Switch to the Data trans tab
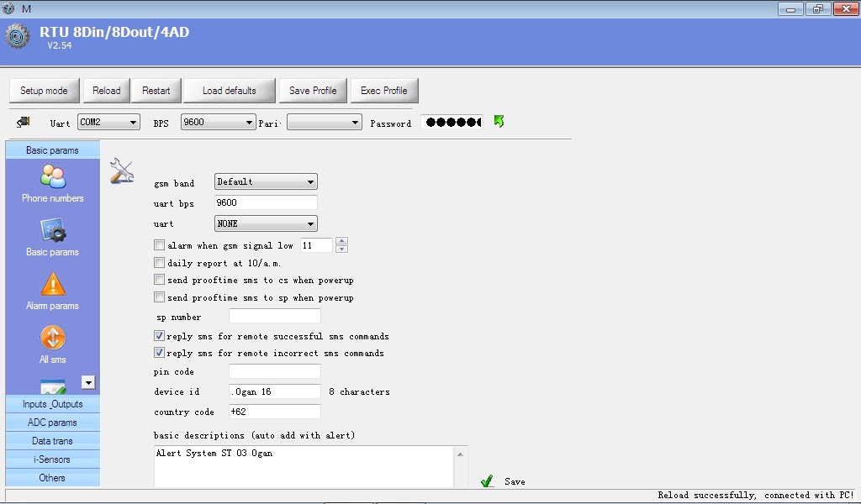Image resolution: width=861 pixels, height=504 pixels. (x=53, y=441)
